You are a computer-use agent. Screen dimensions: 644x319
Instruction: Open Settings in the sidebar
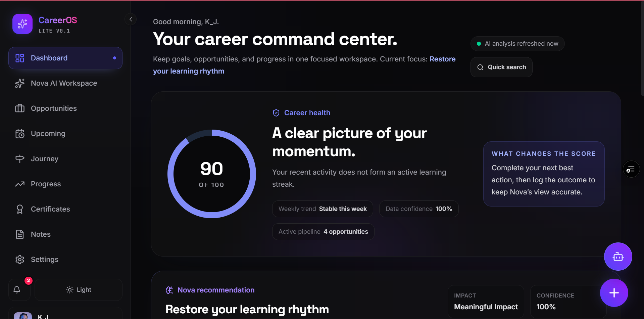[65, 260]
